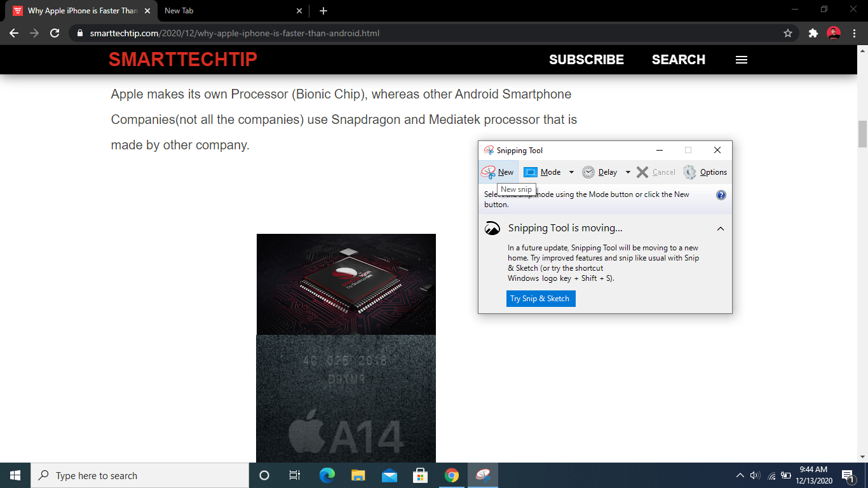
Task: Click the Delay clock button
Action: pos(600,172)
